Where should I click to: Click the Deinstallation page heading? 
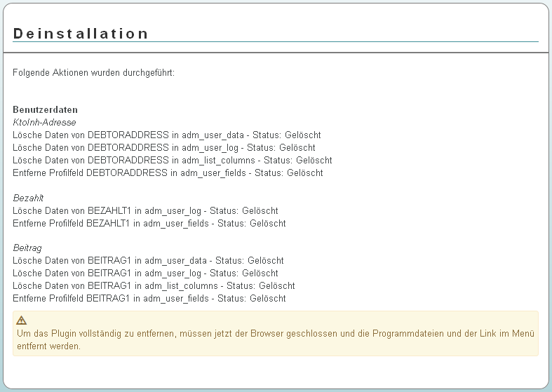coord(81,34)
